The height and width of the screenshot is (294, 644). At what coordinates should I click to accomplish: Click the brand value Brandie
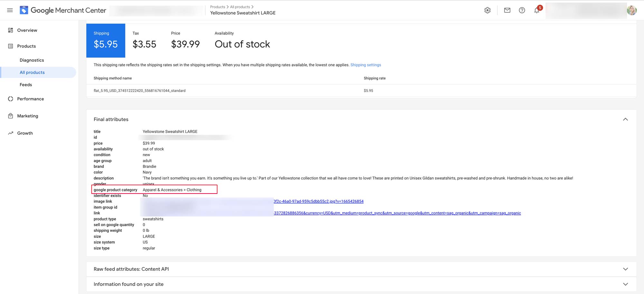(x=149, y=166)
